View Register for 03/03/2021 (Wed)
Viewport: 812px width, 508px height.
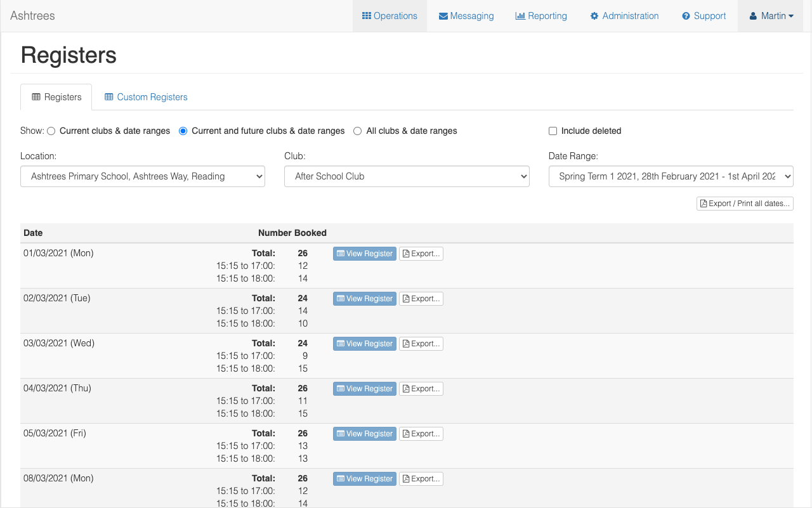[x=365, y=344]
